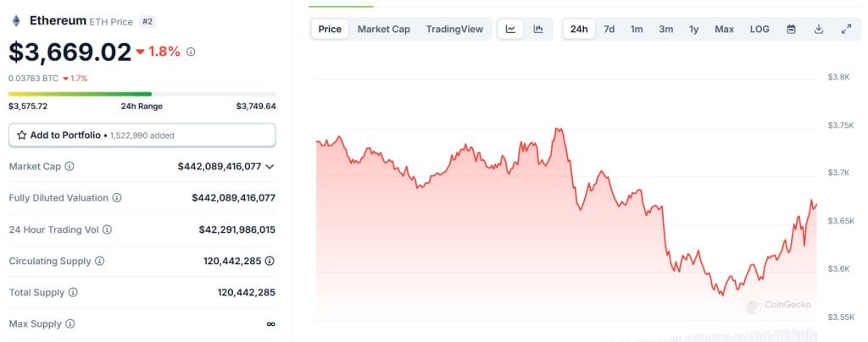Viewport: 868px width, 342px height.
Task: Open the TradingView tab
Action: (454, 30)
